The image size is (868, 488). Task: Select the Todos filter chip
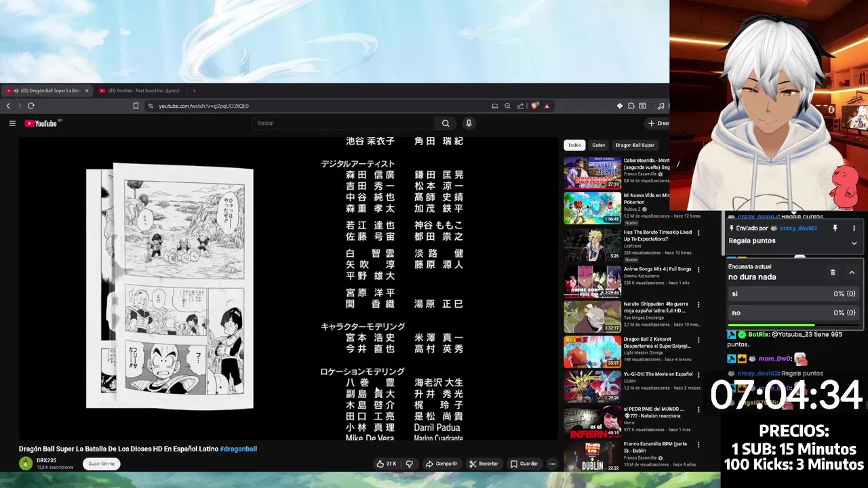(574, 145)
